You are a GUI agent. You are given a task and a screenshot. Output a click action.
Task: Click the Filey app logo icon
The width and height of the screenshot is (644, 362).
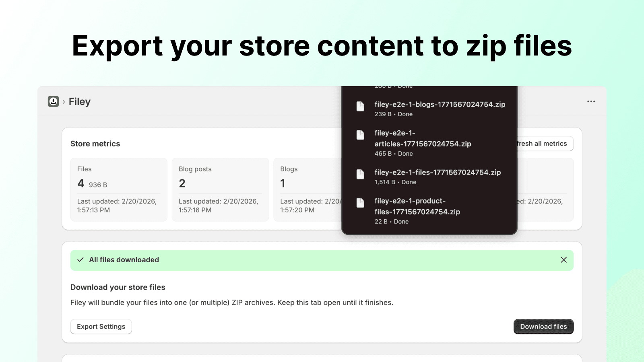[x=53, y=101]
